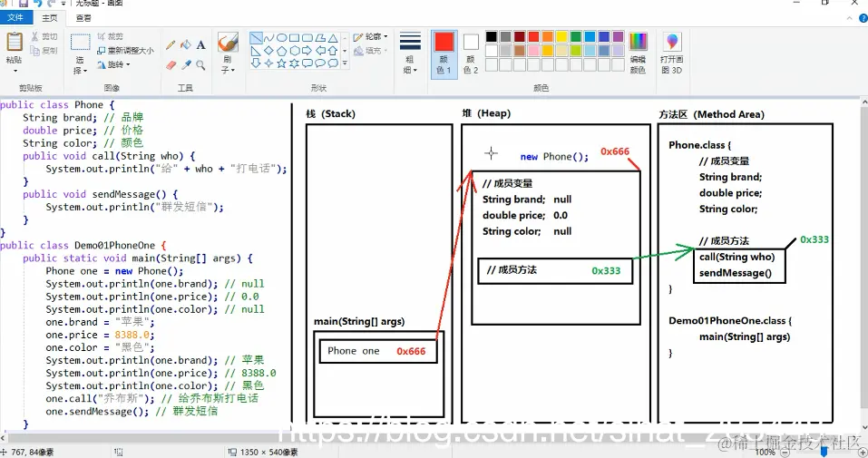Viewport: 868px width, 458px height.
Task: Click the 'new Phone();' text in canvas
Action: click(554, 157)
